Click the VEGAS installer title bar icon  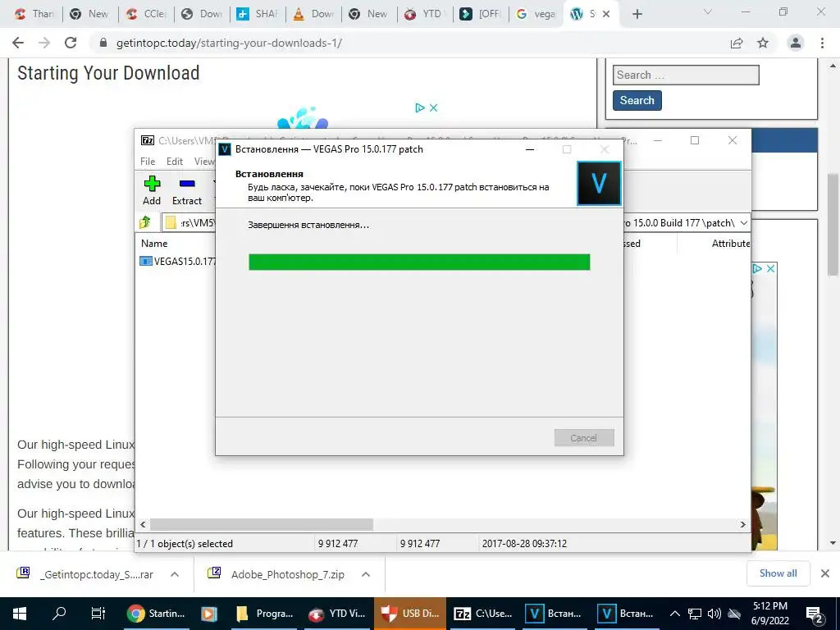click(x=225, y=149)
